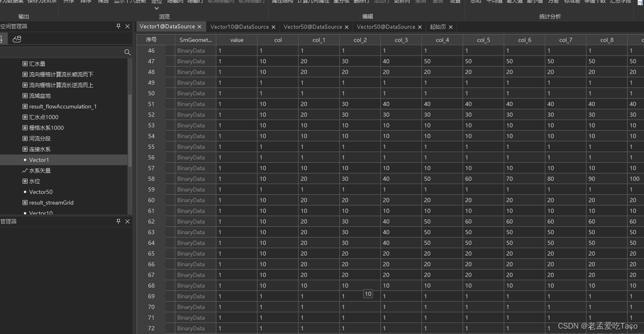The image size is (644, 334).
Task: Select the 流向栅格计算流长逆流而上 dataset
Action: coord(61,85)
